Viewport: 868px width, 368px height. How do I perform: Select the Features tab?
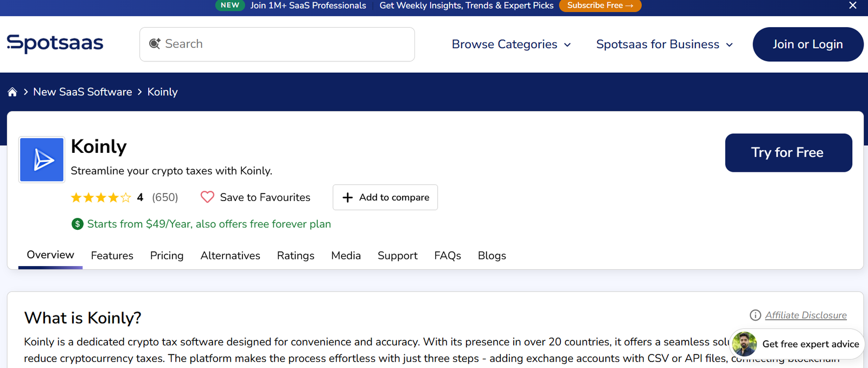(x=112, y=256)
